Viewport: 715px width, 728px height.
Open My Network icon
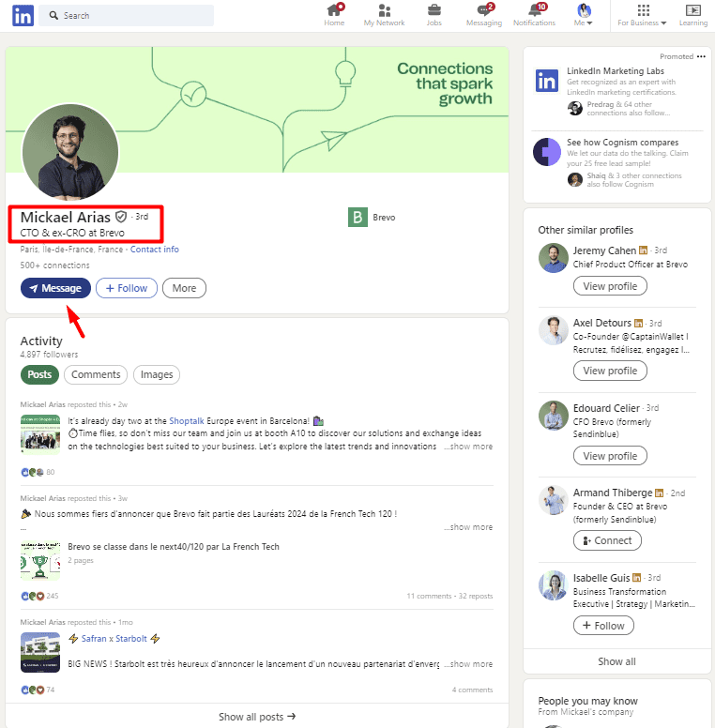(384, 15)
